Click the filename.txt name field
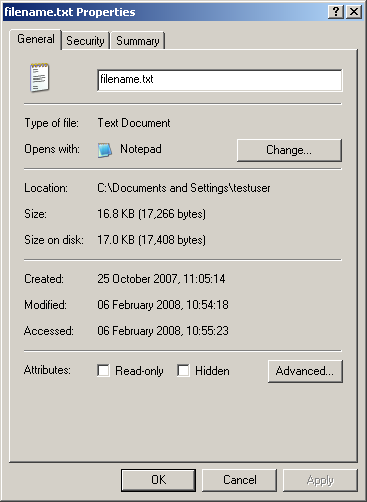This screenshot has width=367, height=502. (x=220, y=80)
